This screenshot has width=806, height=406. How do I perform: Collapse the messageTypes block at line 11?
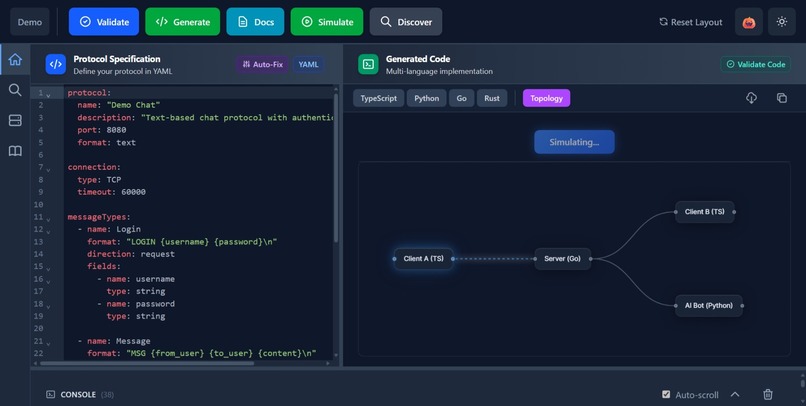click(48, 219)
